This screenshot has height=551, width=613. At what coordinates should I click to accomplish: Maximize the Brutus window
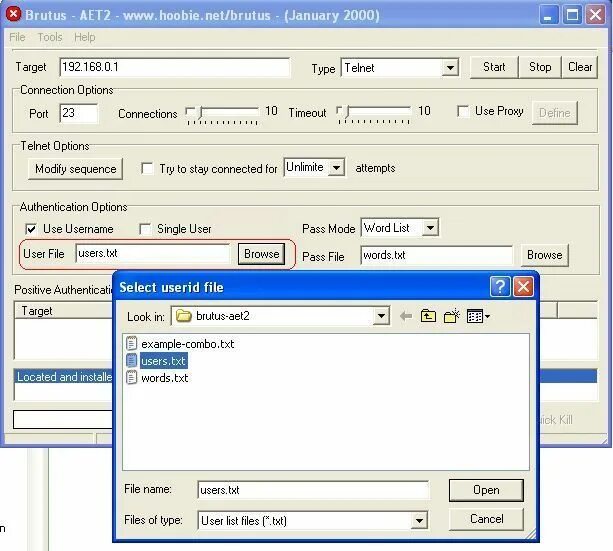(572, 15)
